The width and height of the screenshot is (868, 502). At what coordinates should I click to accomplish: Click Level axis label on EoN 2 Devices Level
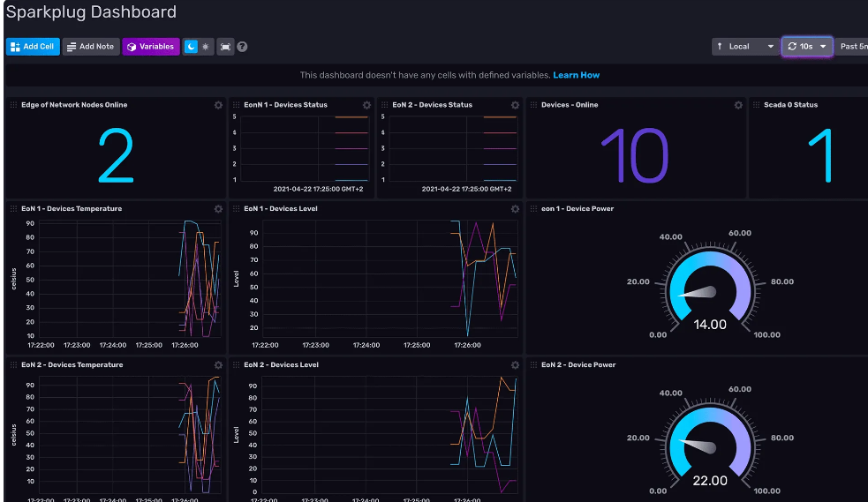click(237, 435)
